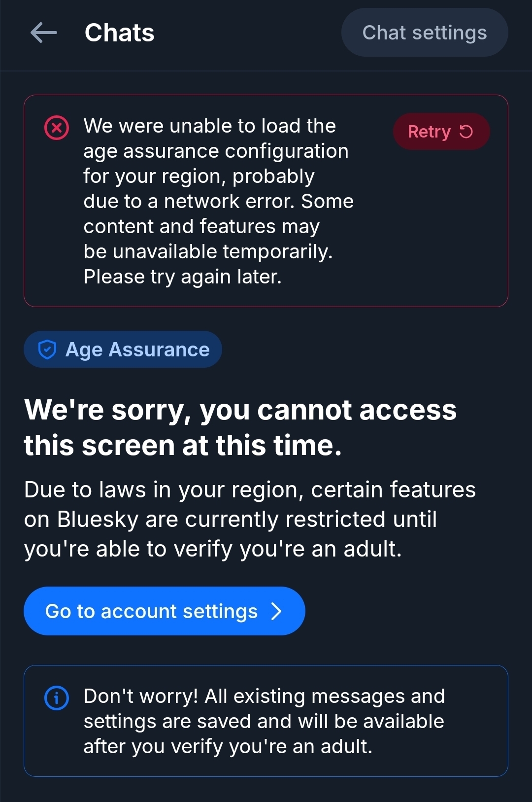Select the Age Assurance badge label

[x=137, y=349]
